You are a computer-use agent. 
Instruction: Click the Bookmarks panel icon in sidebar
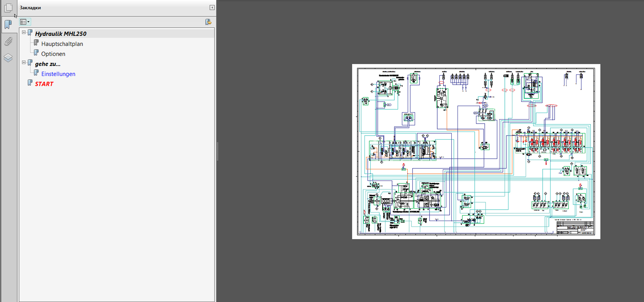coord(8,24)
